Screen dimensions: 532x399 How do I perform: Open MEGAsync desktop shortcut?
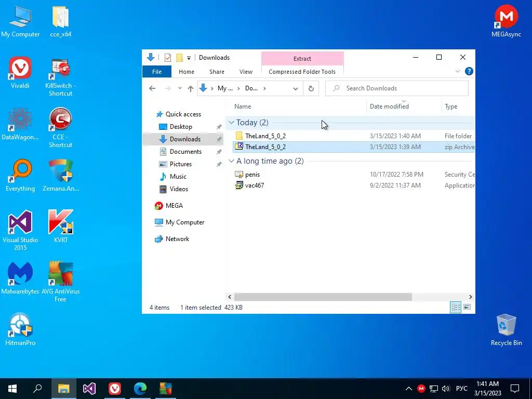pos(506,21)
